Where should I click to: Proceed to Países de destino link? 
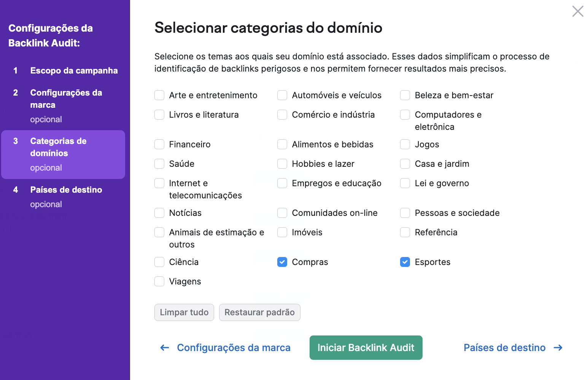[504, 348]
